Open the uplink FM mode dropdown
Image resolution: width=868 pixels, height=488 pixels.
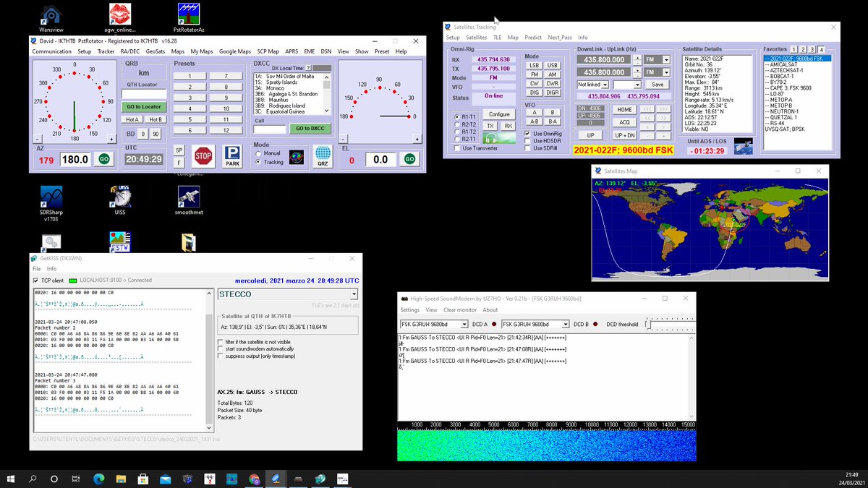[666, 72]
